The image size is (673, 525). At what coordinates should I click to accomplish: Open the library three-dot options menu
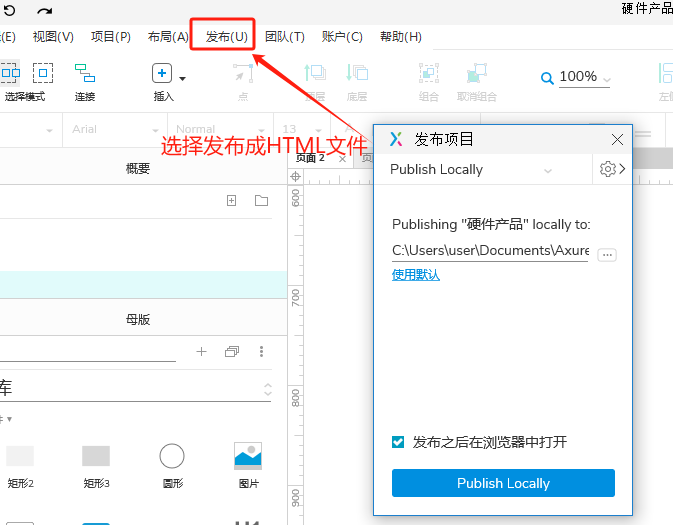coord(261,352)
